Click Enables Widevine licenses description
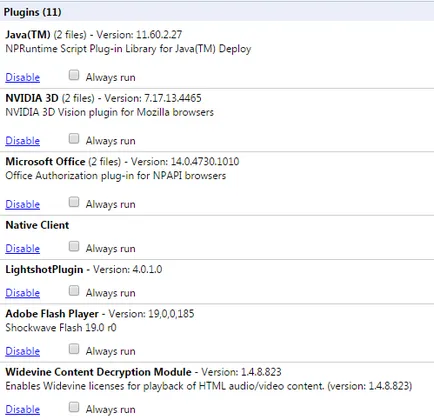 coord(209,386)
